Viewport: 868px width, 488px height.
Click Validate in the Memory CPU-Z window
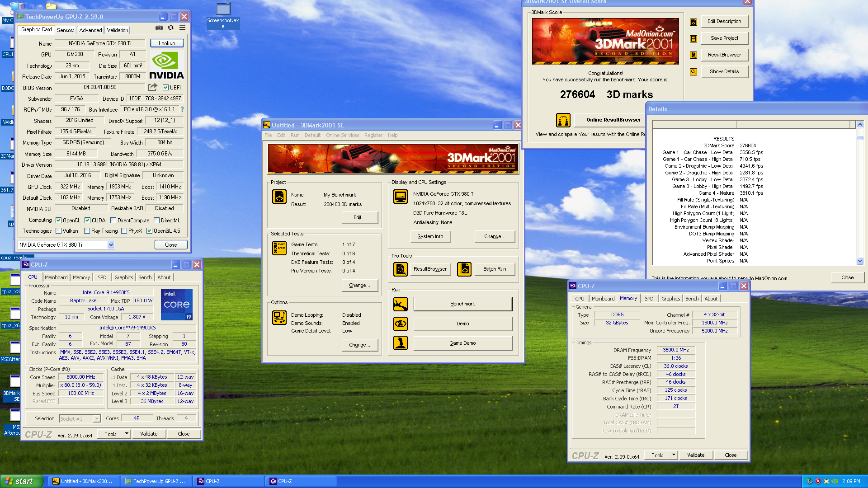[696, 455]
